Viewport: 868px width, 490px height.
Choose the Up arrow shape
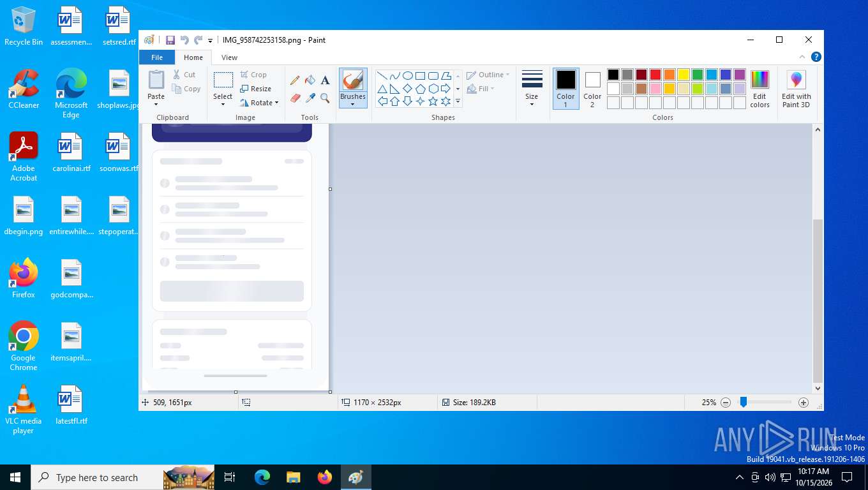point(395,101)
